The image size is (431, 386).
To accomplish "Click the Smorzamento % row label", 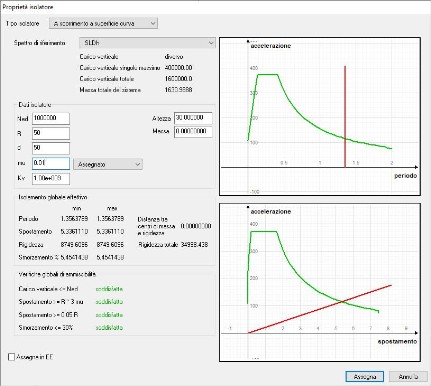I will [x=39, y=258].
